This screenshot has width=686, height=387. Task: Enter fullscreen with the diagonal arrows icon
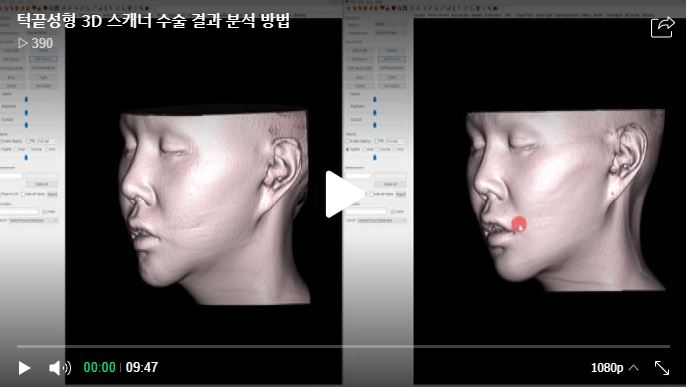[662, 368]
